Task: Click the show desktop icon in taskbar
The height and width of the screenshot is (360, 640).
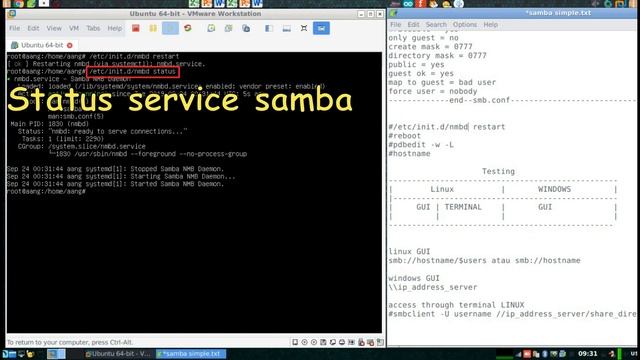Action: click(21, 354)
